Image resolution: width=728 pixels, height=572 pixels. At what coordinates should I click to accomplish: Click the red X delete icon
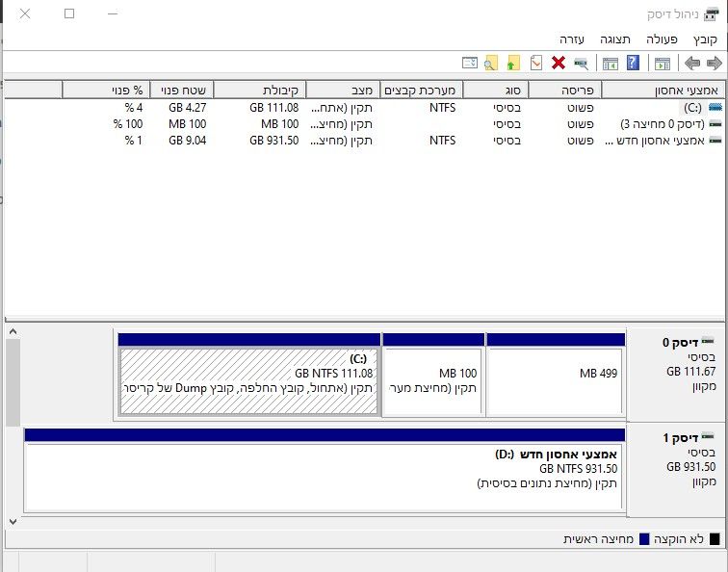pos(559,63)
